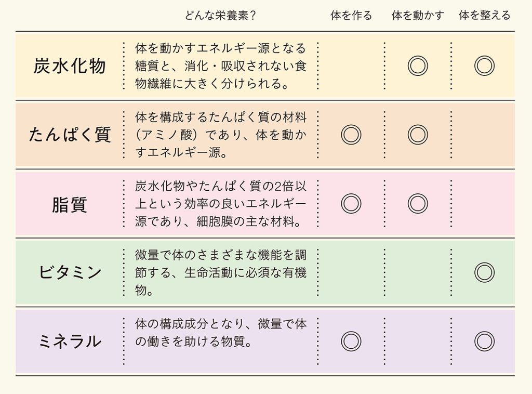Click the description text for ビタミン
The image size is (532, 394).
220,273
